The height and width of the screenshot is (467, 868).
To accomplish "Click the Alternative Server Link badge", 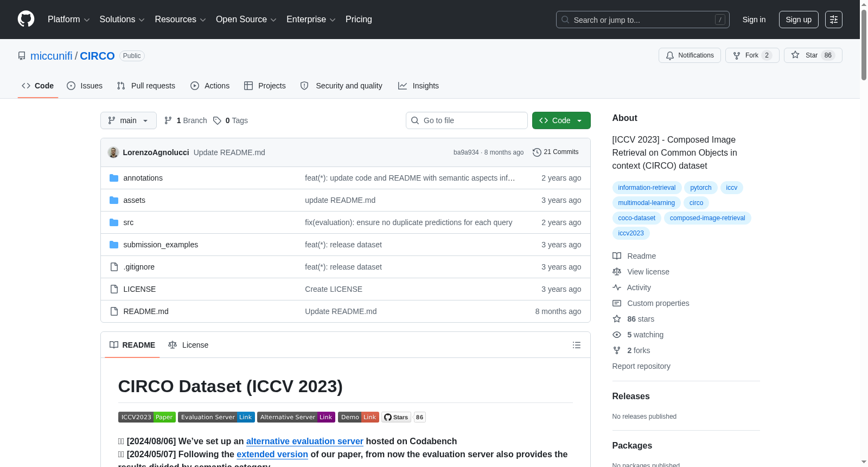I will [x=296, y=417].
